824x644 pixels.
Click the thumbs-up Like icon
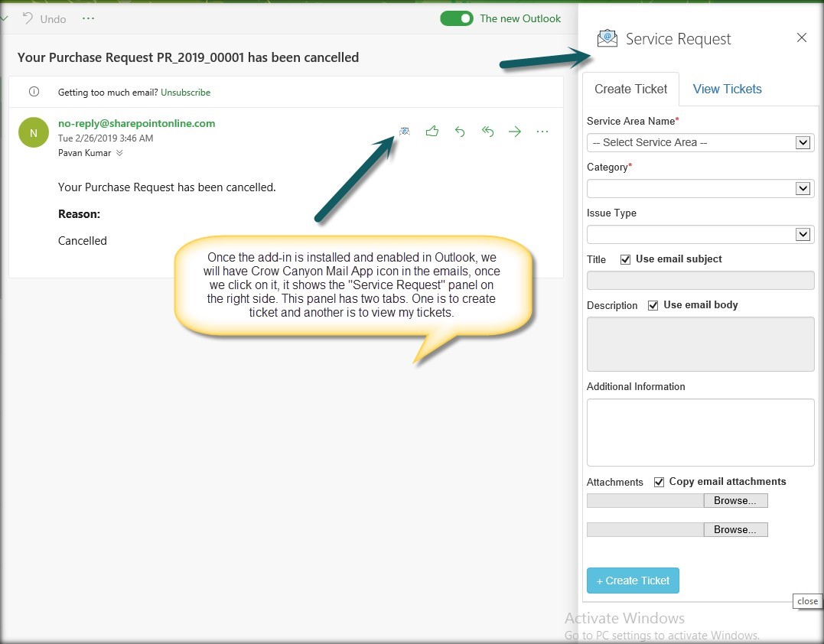(432, 132)
